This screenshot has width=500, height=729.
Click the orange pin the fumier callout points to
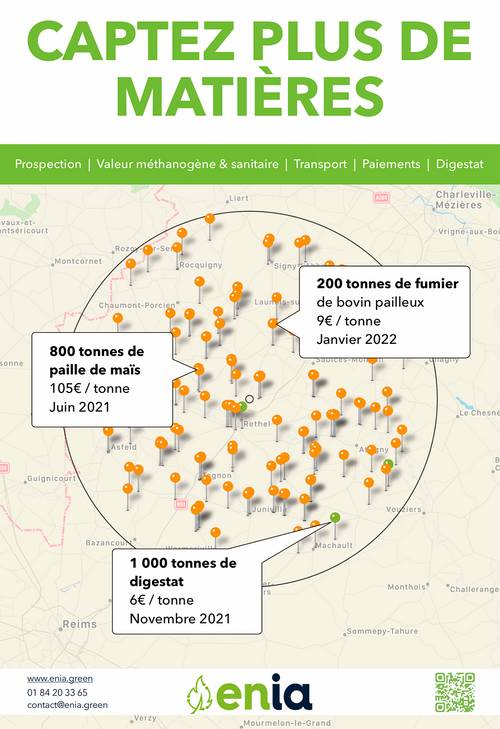point(273,323)
